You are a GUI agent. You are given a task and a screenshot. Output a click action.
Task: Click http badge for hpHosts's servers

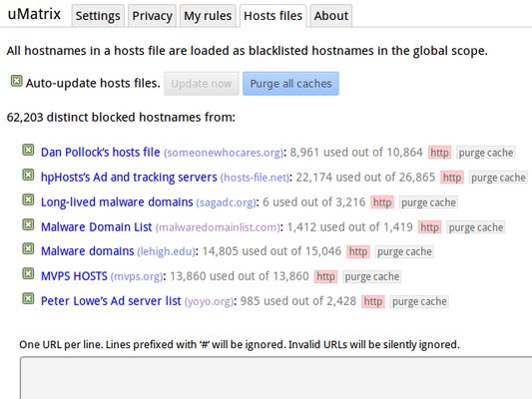point(452,178)
